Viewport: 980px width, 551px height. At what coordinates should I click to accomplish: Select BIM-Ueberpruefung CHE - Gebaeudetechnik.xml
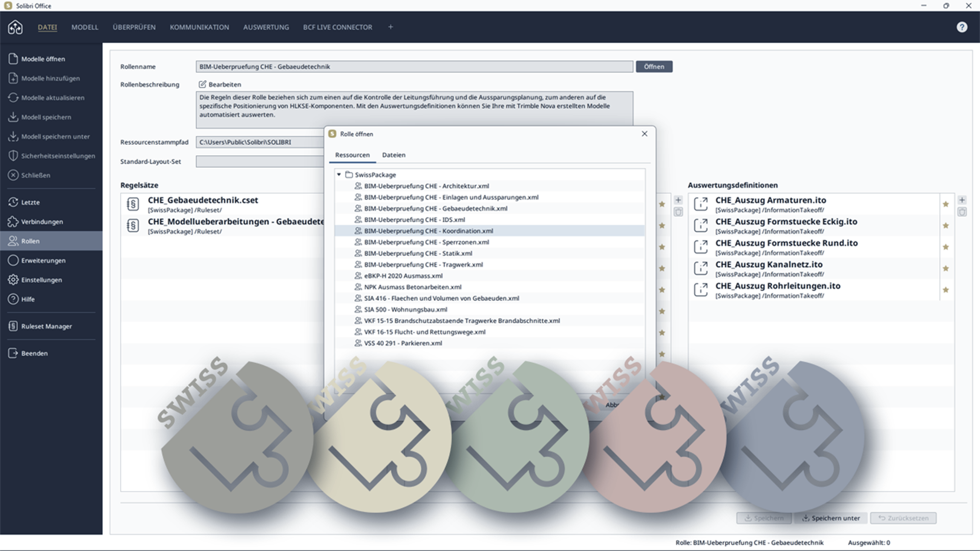pos(489,208)
